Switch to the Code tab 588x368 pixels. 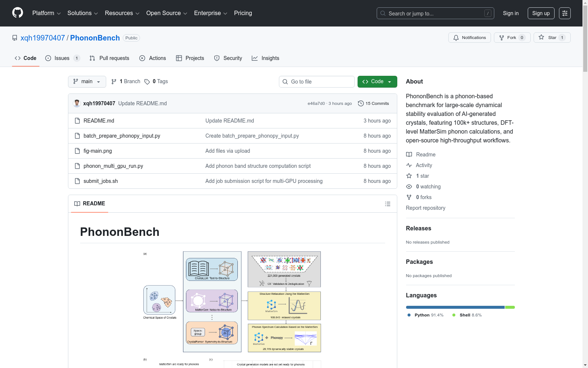pos(26,58)
